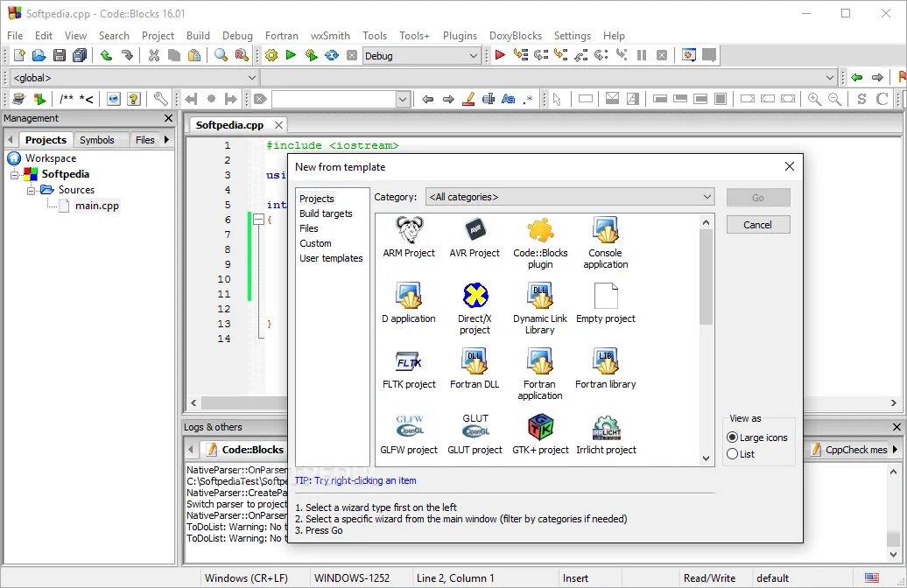Switch to the Files tab in Management

[144, 140]
